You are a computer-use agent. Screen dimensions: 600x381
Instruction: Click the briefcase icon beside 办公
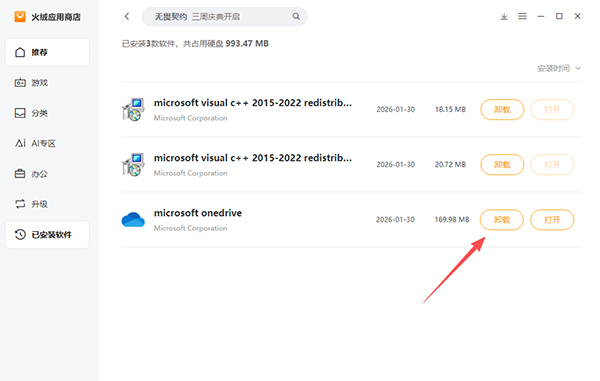pyautogui.click(x=20, y=174)
